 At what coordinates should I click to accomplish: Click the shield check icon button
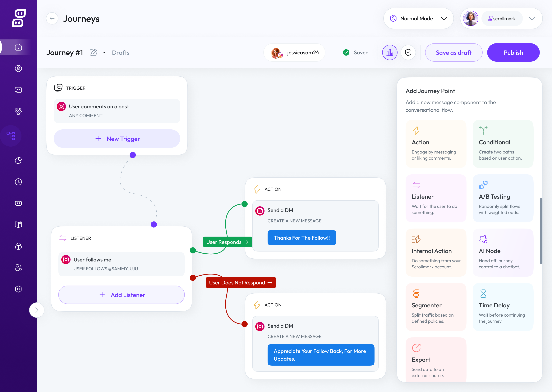408,52
